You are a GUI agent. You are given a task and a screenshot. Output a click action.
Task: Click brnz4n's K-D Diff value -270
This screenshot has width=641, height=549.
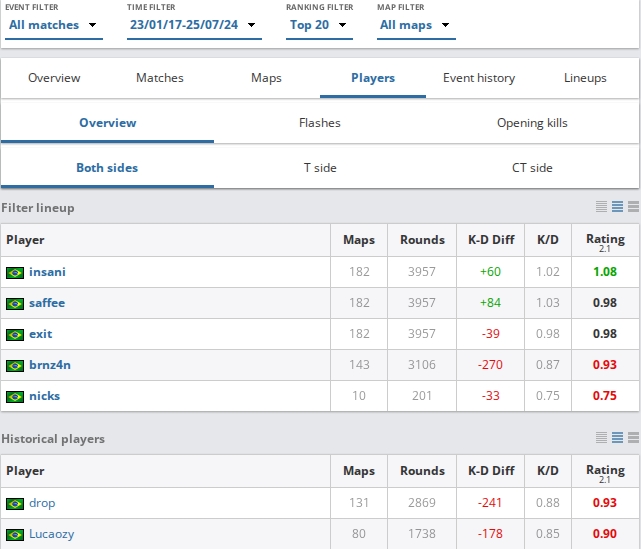click(x=490, y=365)
